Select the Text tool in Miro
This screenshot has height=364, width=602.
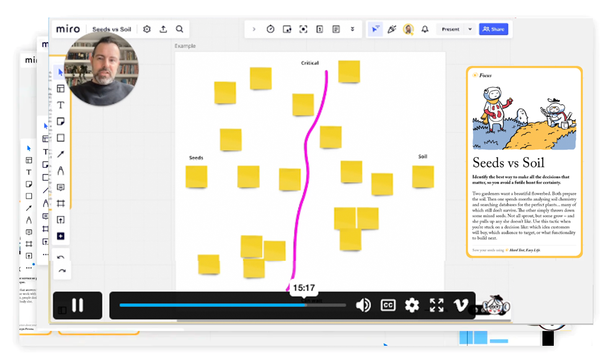point(61,105)
